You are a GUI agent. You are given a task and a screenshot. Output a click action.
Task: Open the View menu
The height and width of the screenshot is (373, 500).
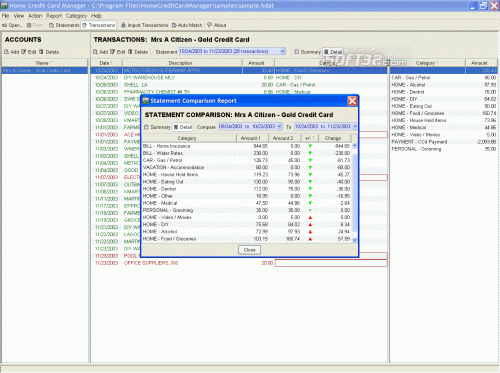(19, 16)
